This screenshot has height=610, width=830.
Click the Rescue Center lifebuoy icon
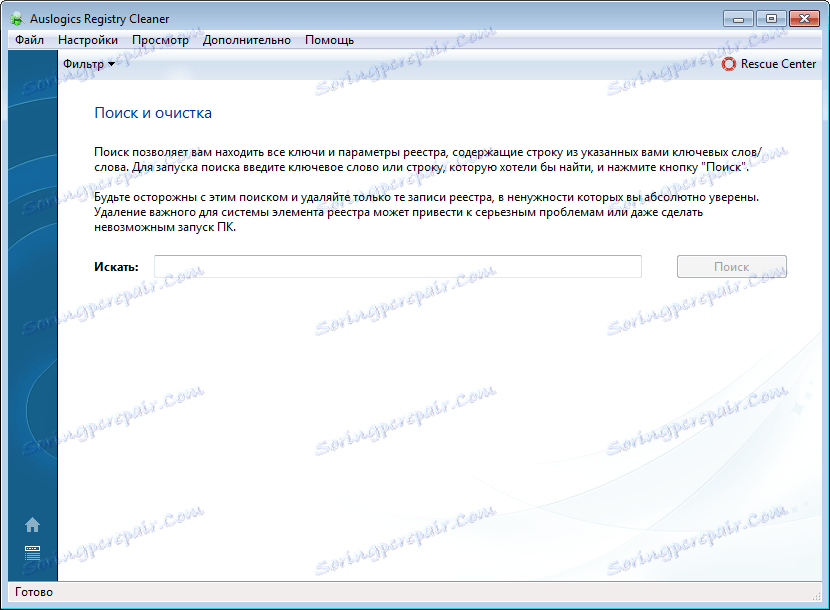[x=729, y=64]
